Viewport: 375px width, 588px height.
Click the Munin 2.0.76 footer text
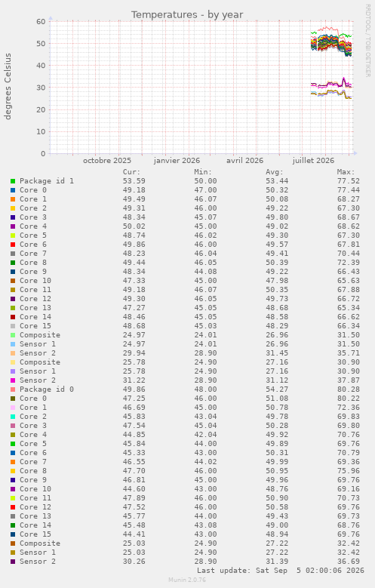pyautogui.click(x=187, y=580)
